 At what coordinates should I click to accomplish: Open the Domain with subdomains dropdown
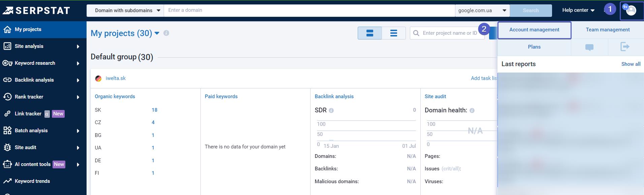125,10
